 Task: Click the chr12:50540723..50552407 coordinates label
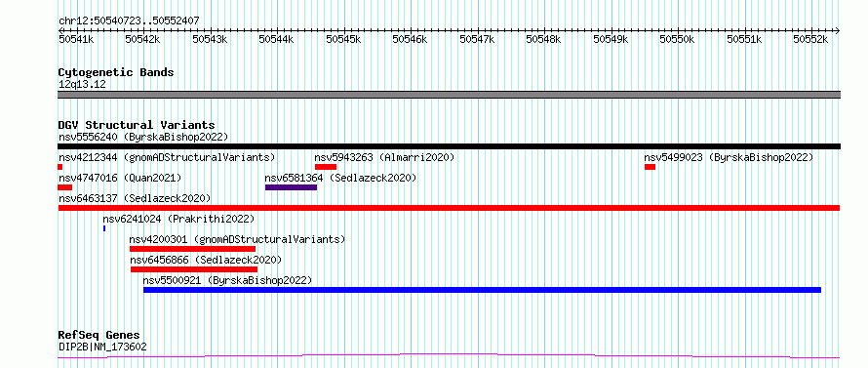(x=129, y=20)
